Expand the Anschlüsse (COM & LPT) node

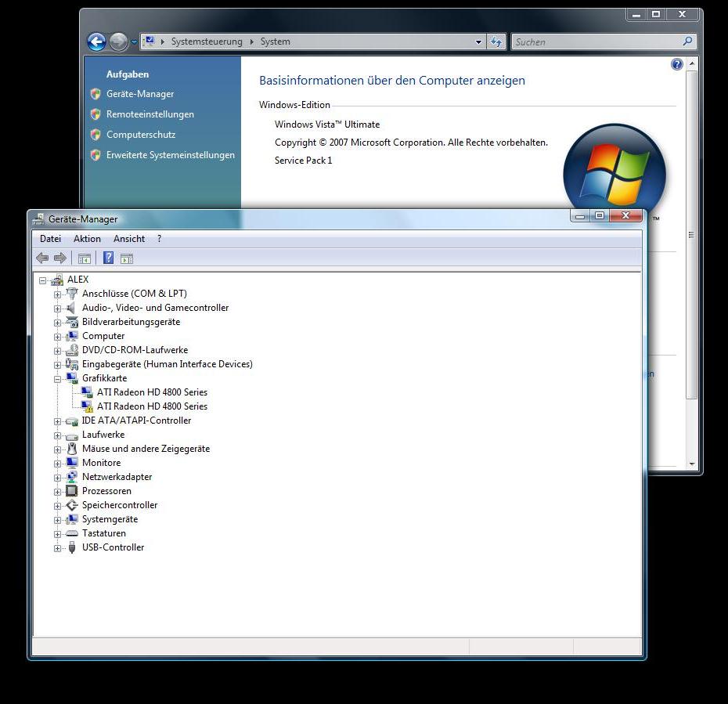58,294
